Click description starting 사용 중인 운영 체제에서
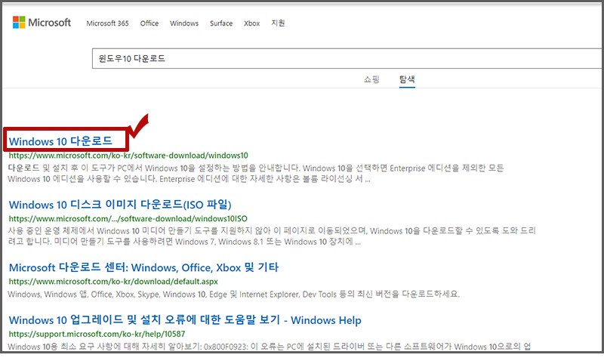 pos(272,236)
